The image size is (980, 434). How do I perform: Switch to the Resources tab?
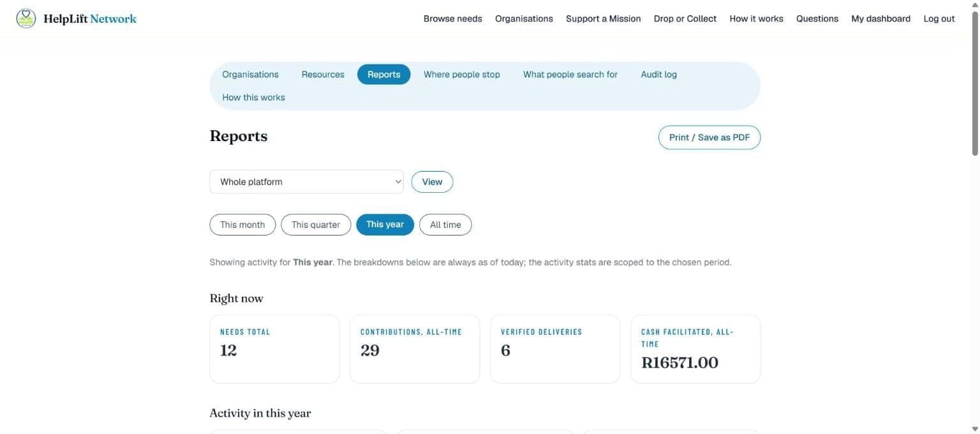pyautogui.click(x=323, y=75)
